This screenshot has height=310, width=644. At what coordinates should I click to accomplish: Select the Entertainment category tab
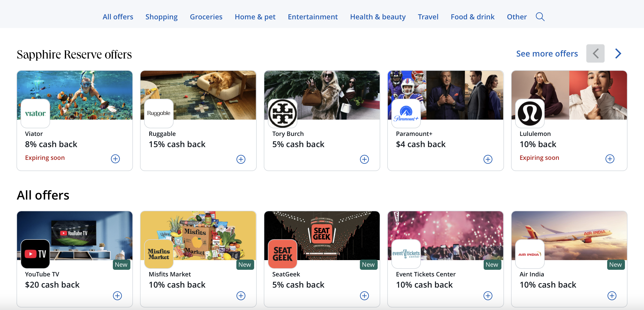(313, 17)
